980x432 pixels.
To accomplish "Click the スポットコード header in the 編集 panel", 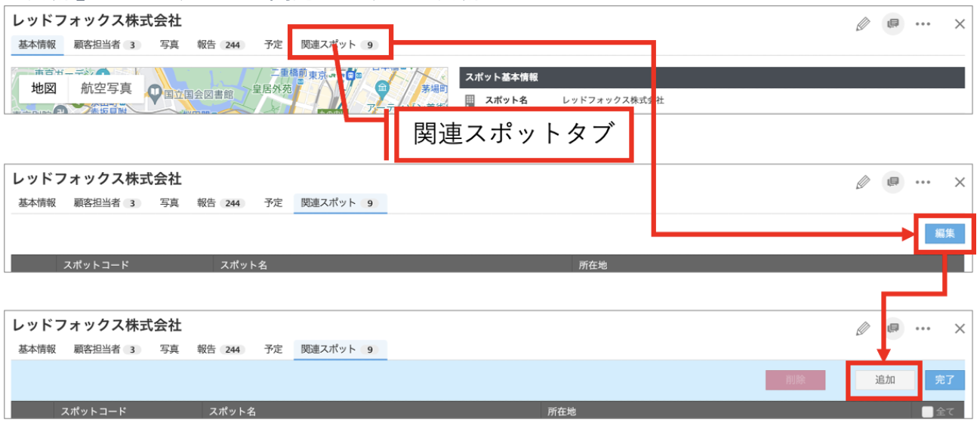I will tap(96, 266).
